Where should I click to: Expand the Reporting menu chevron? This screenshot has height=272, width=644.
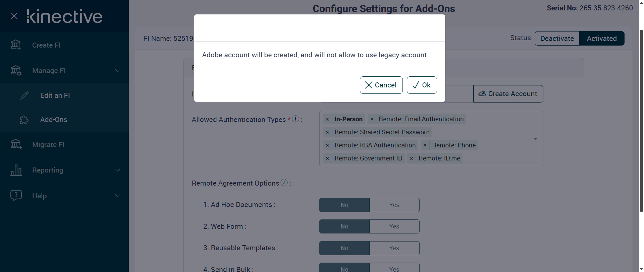(x=118, y=170)
